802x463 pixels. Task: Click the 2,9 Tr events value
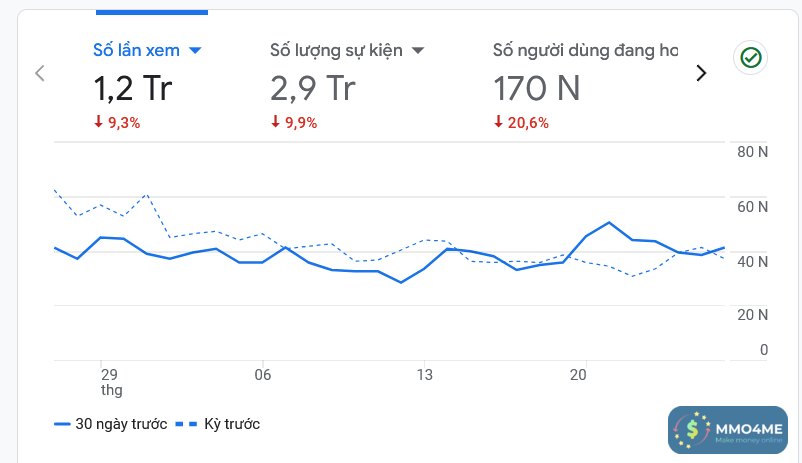(313, 89)
